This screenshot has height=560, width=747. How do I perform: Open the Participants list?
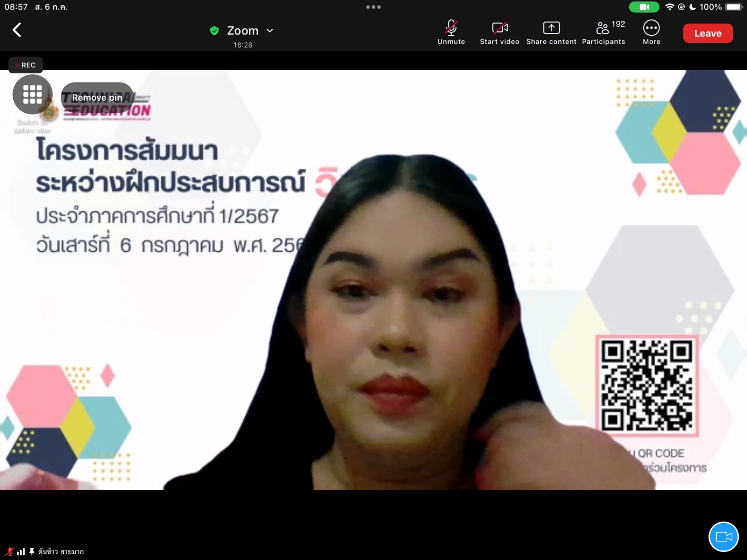(603, 33)
